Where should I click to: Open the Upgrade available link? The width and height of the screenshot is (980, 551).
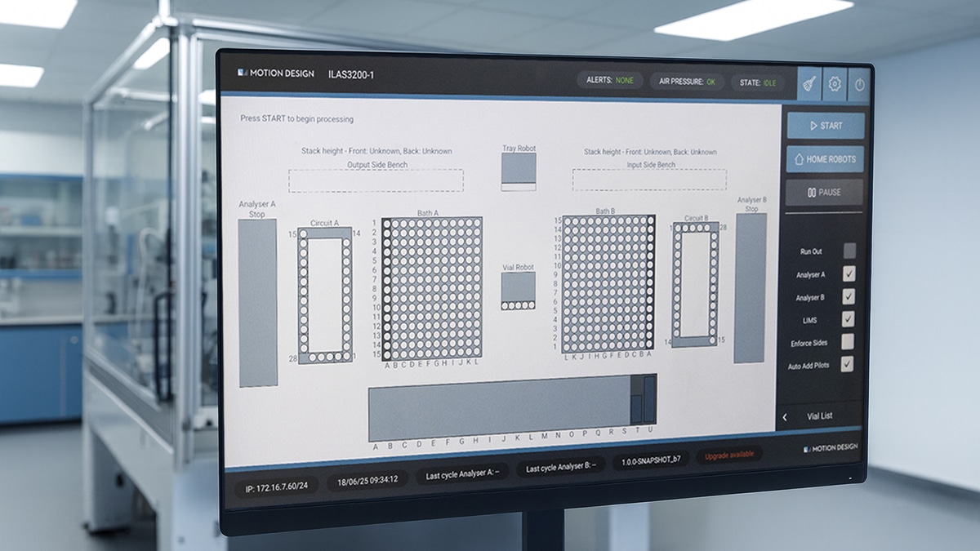[729, 455]
